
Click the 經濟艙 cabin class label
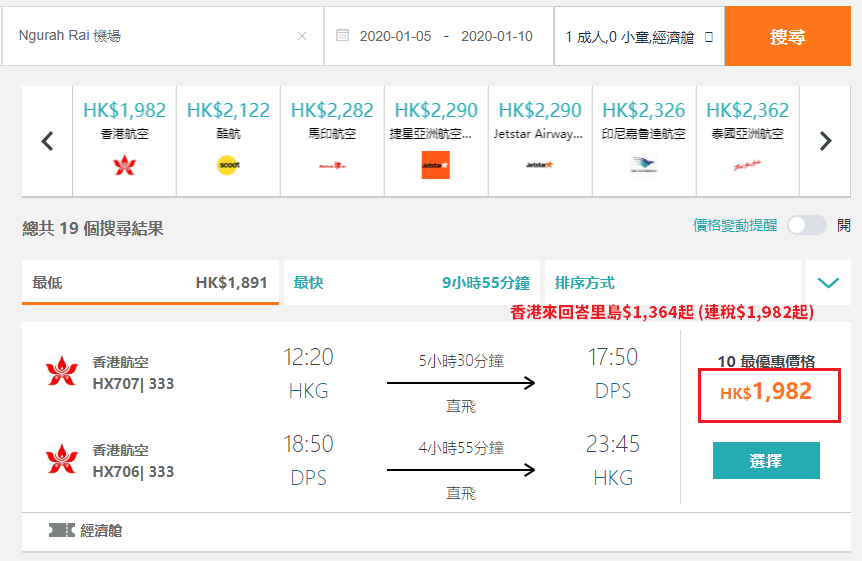click(x=101, y=531)
